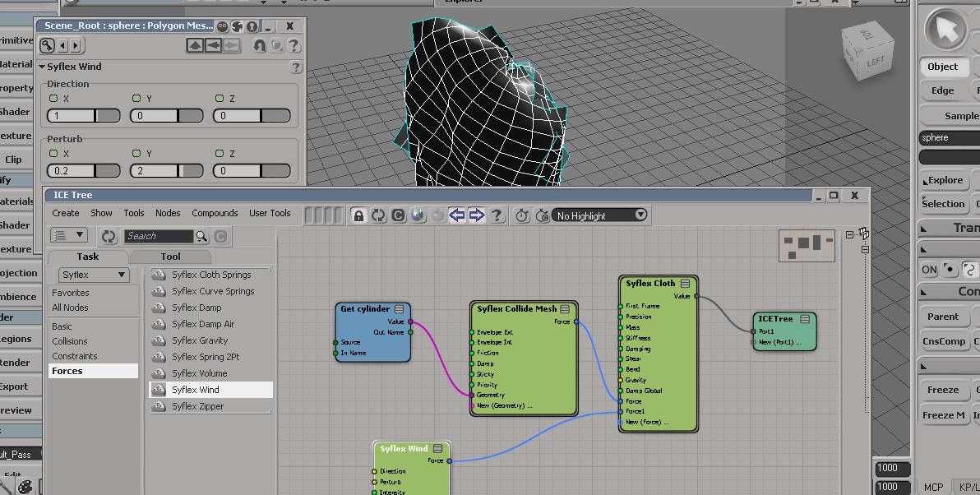Image resolution: width=980 pixels, height=495 pixels.
Task: Adjust the Perturb X slider
Action: 84,171
